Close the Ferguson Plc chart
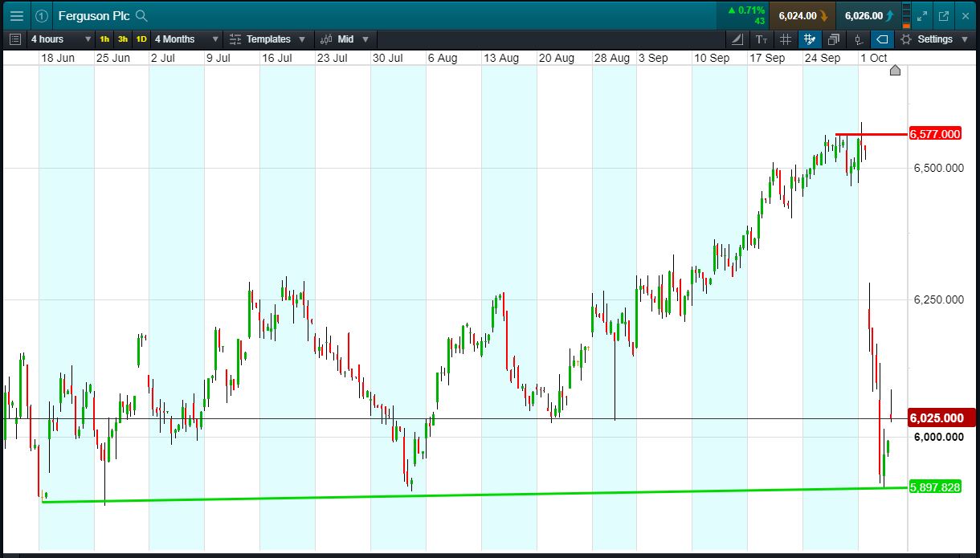 (x=966, y=15)
